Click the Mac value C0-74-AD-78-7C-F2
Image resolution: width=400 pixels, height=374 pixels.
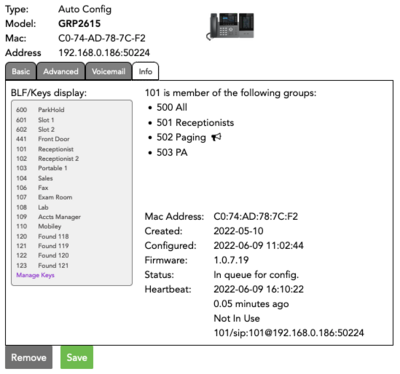(102, 38)
